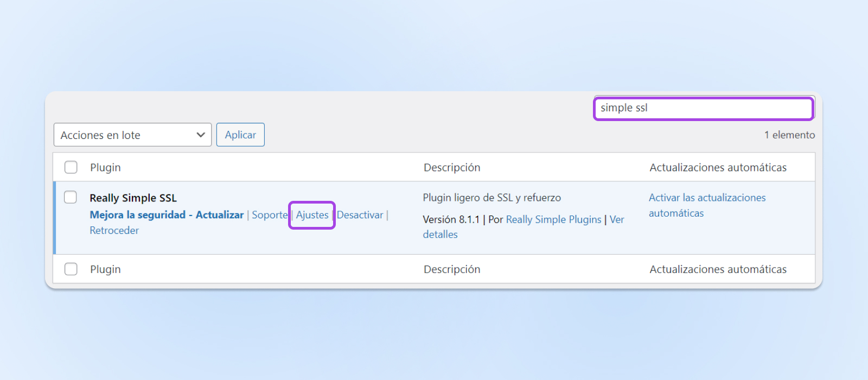The width and height of the screenshot is (868, 380).
Task: Enable Activar las actualizaciones automáticas
Action: (x=707, y=198)
